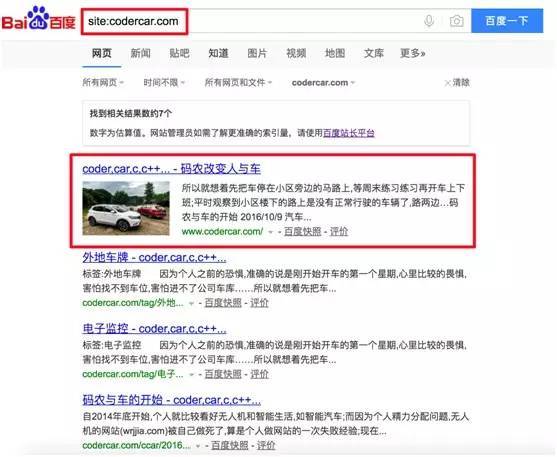This screenshot has height=457, width=557.
Task: Open the 外地车牌 result link
Action: click(x=154, y=257)
